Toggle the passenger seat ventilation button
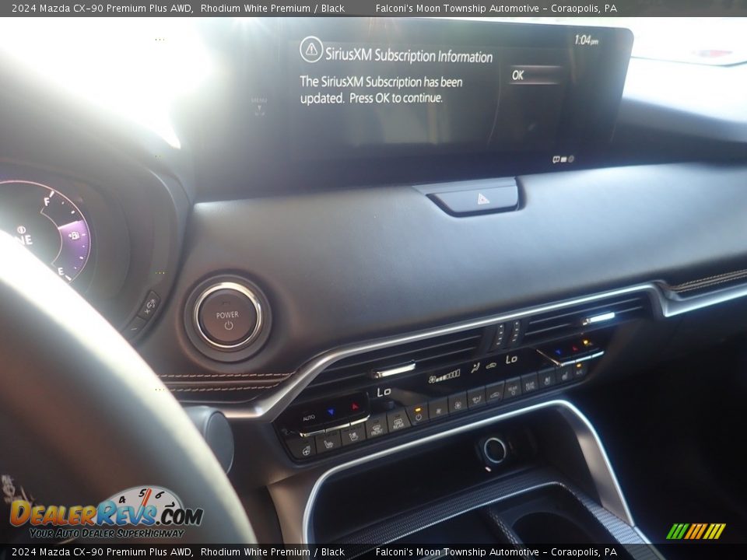 click(547, 379)
